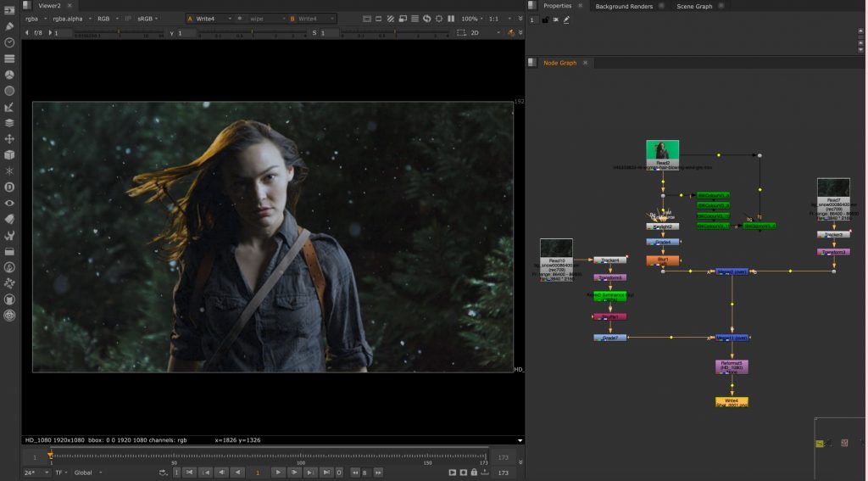Expand the 100% zoom level dropdown

473,19
